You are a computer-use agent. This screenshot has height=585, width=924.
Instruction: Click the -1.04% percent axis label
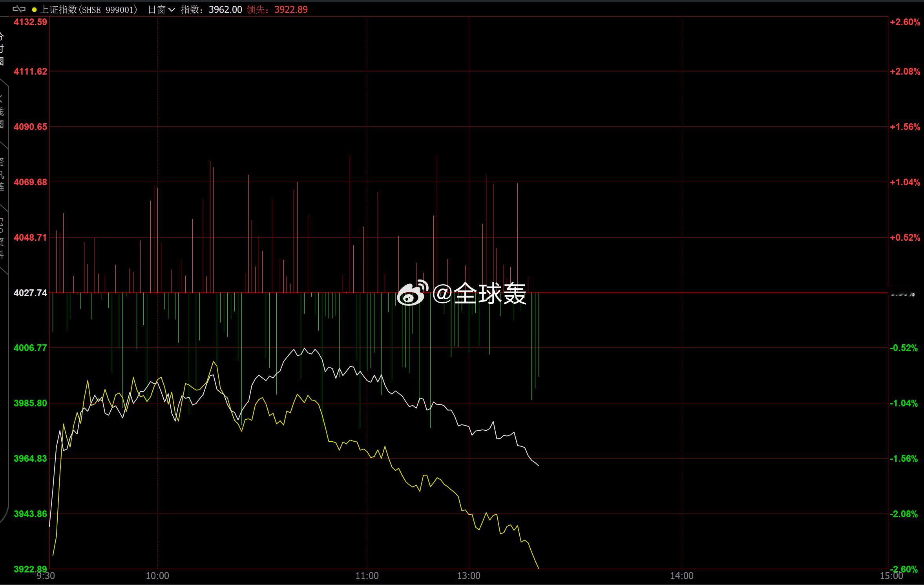(x=904, y=403)
